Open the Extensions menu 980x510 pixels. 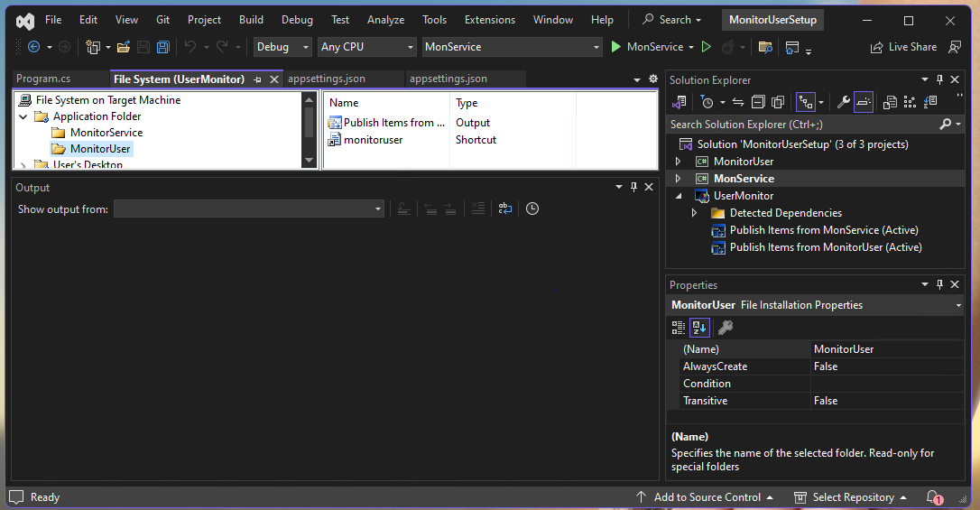pyautogui.click(x=490, y=20)
